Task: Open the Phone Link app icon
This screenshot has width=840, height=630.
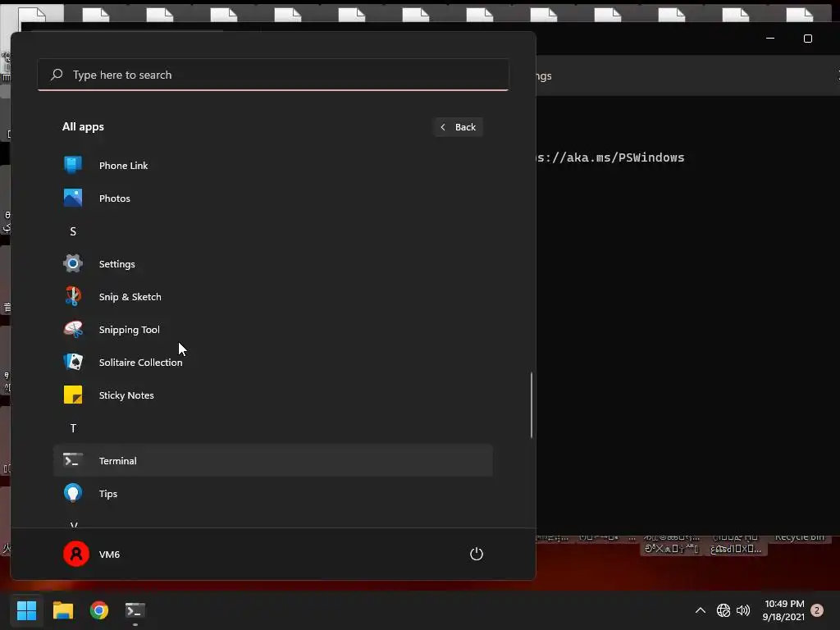Action: pos(73,165)
